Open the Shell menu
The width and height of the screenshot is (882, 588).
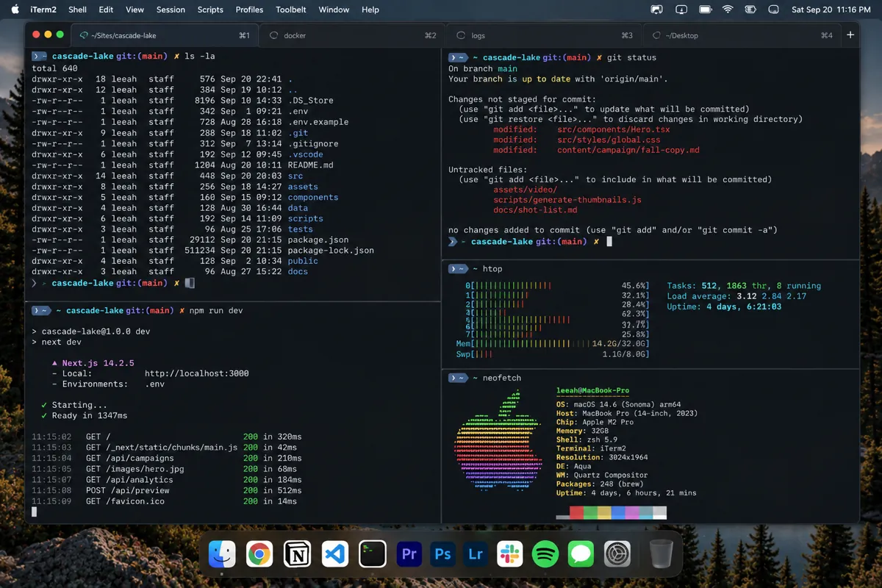click(x=77, y=10)
